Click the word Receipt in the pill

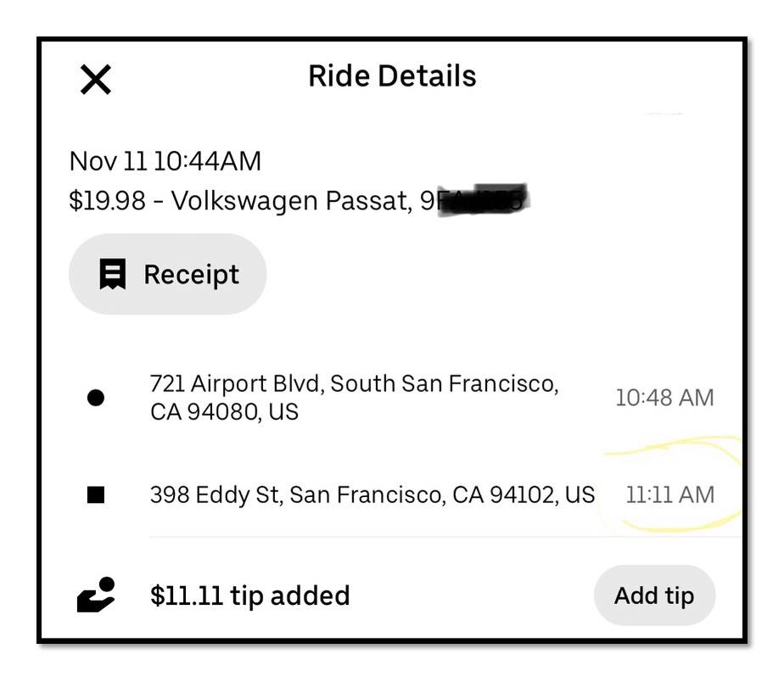pos(192,275)
